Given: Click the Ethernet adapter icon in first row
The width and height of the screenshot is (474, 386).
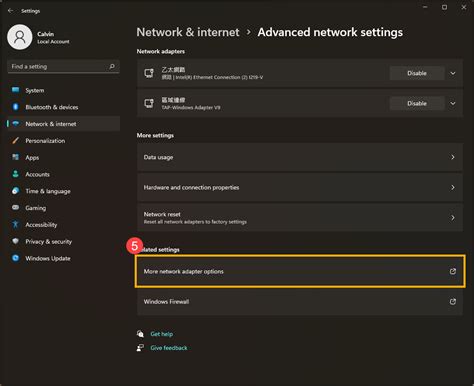Looking at the screenshot, I should pos(149,73).
